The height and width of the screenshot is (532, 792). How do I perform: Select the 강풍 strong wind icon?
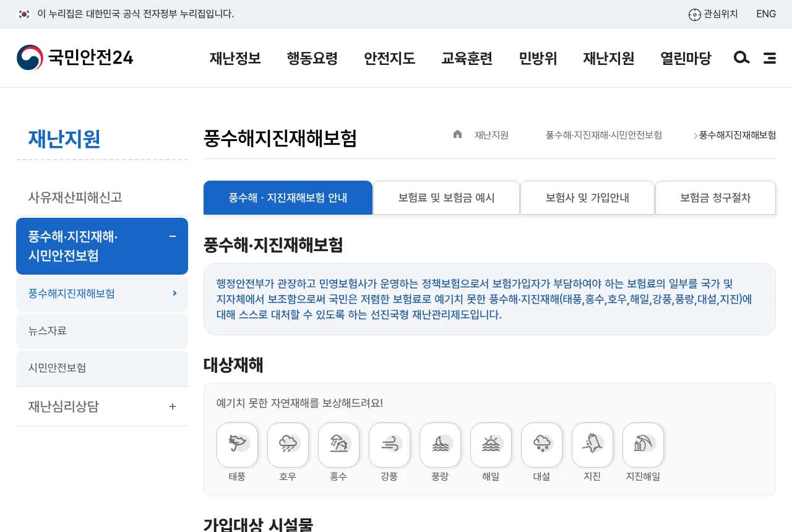pyautogui.click(x=389, y=445)
